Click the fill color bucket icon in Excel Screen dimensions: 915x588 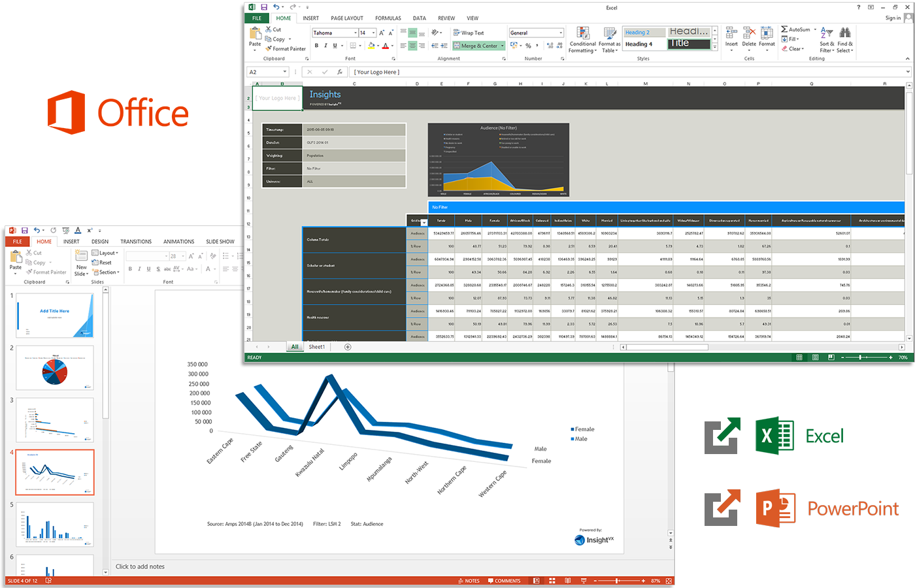tap(371, 46)
